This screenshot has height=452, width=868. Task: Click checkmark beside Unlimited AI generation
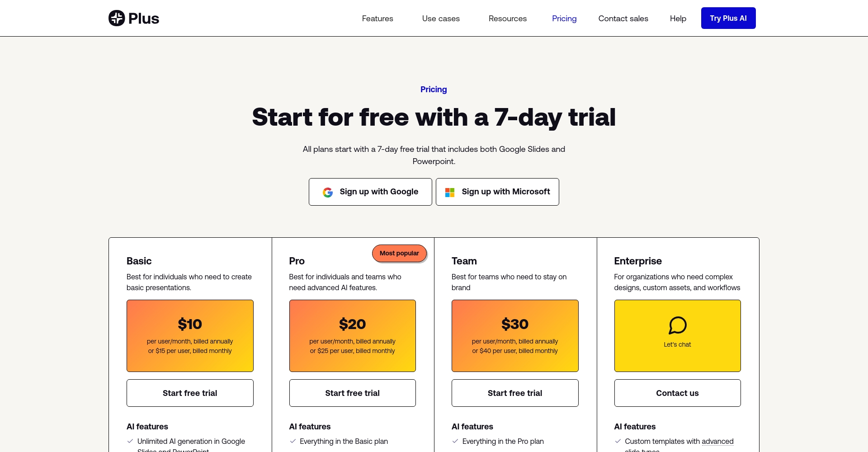130,441
